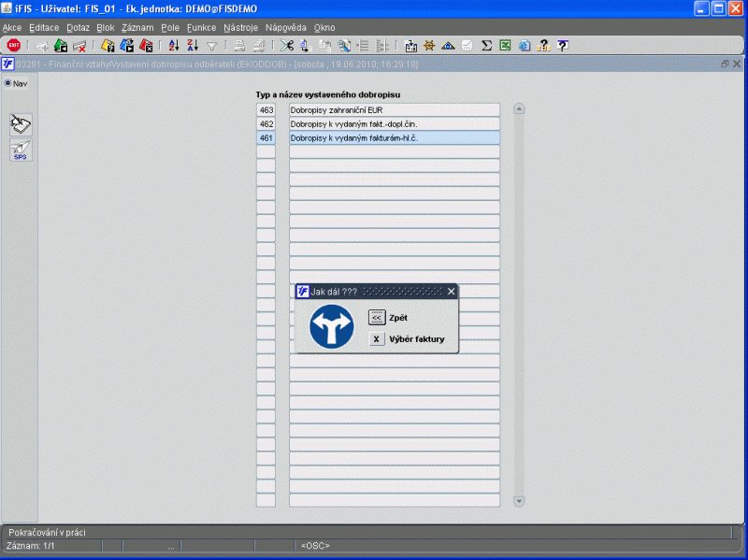Click the calendar import icon
The height and width of the screenshot is (560, 748).
(x=410, y=46)
